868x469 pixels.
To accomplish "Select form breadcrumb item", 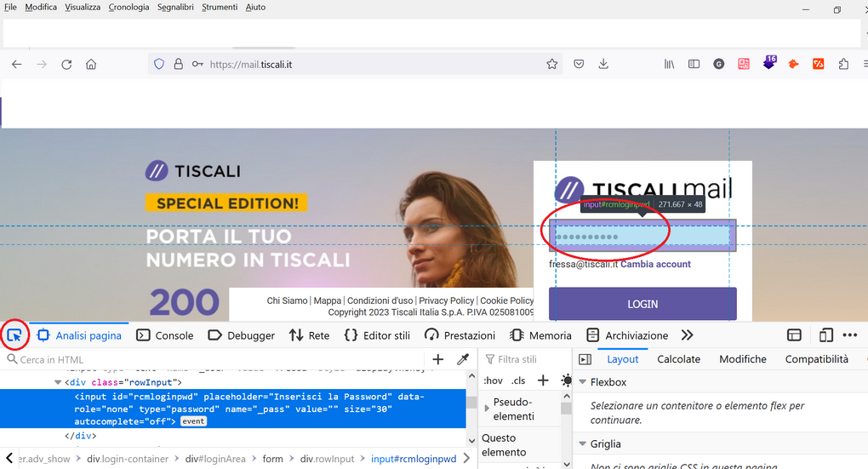I will point(273,459).
